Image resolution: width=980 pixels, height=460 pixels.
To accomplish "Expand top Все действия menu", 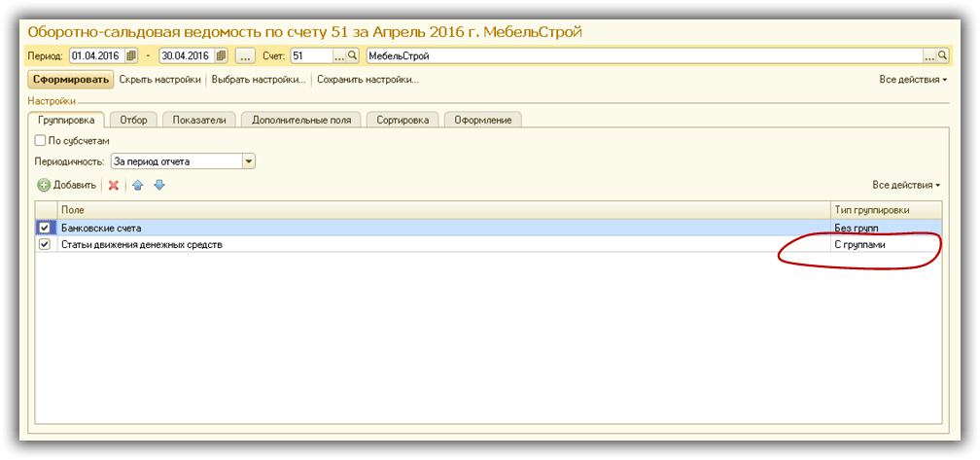I will (913, 80).
